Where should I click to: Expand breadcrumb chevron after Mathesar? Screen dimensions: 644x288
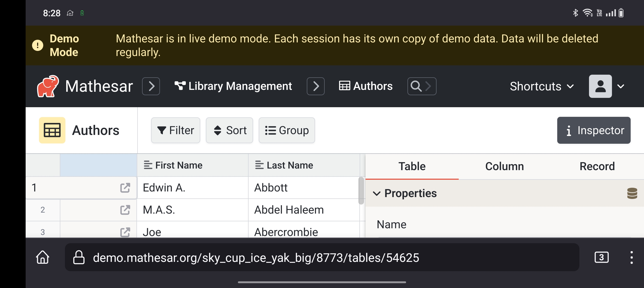click(151, 86)
